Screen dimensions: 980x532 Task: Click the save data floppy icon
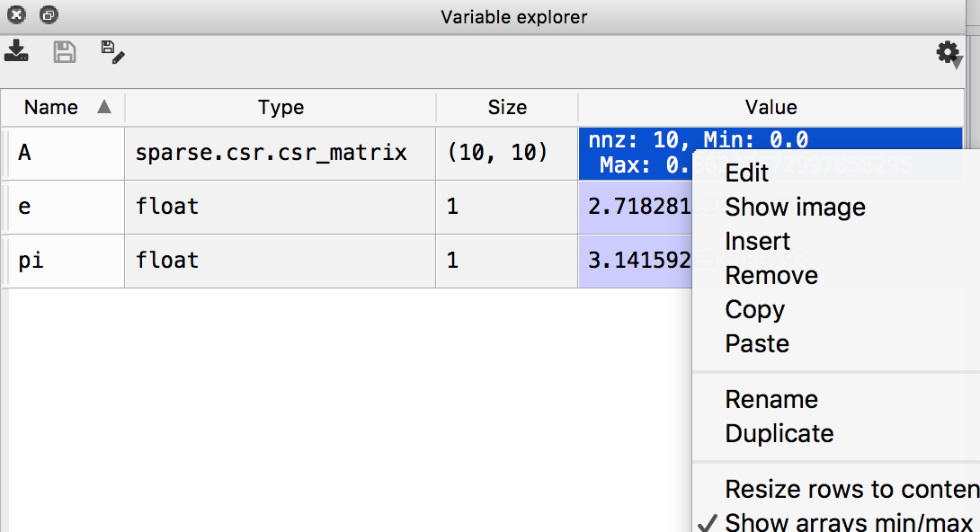click(65, 52)
